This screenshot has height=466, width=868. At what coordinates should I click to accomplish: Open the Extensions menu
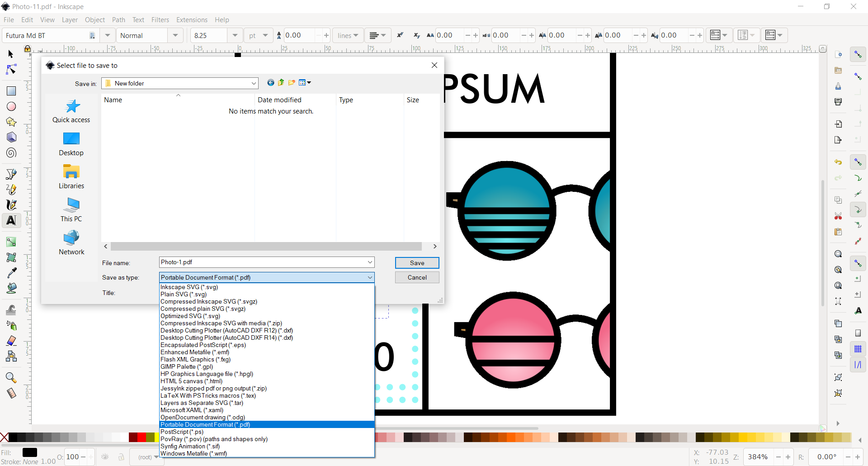click(192, 20)
